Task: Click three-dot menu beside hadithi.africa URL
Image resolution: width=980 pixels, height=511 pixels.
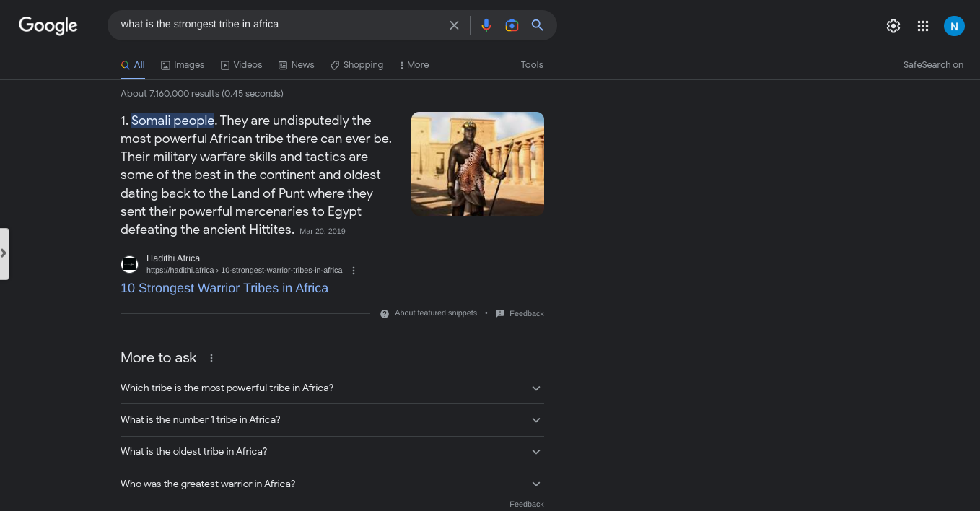Action: [354, 271]
